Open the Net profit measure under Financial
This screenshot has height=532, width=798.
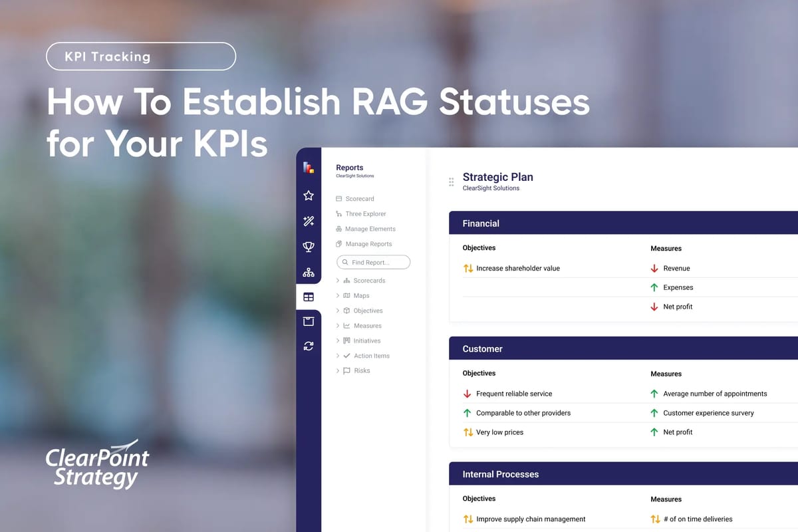click(x=678, y=307)
